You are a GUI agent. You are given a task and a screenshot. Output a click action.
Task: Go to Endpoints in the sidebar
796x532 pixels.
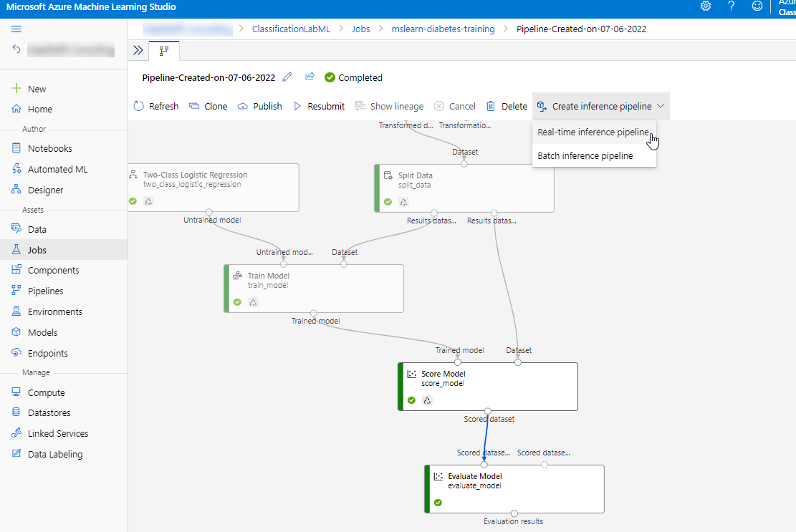(48, 354)
